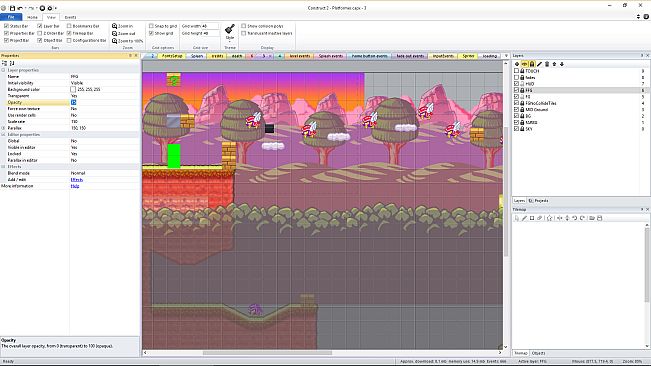Image resolution: width=651 pixels, height=366 pixels.
Task: Switch to the Events ribbon tab
Action: [x=70, y=17]
